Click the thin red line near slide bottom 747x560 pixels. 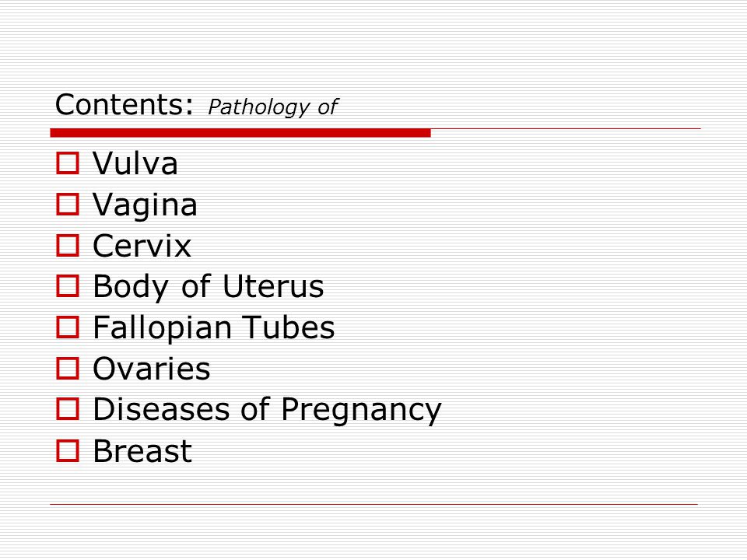[x=374, y=504]
